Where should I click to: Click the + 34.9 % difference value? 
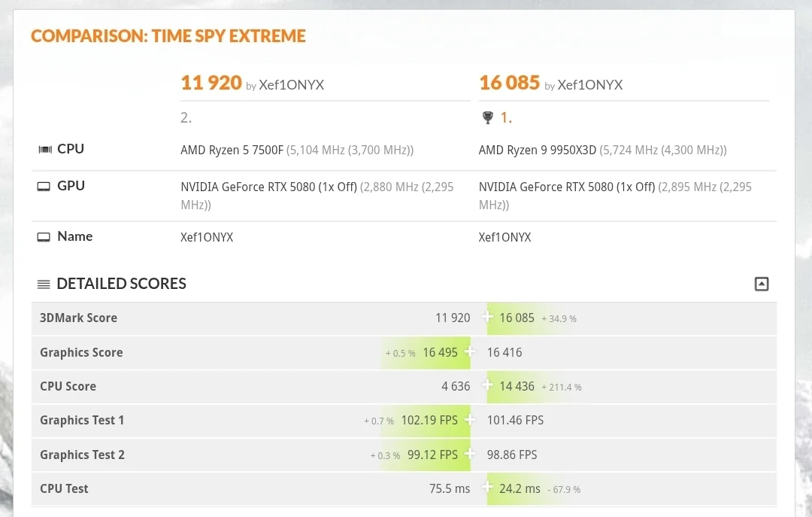(x=559, y=319)
